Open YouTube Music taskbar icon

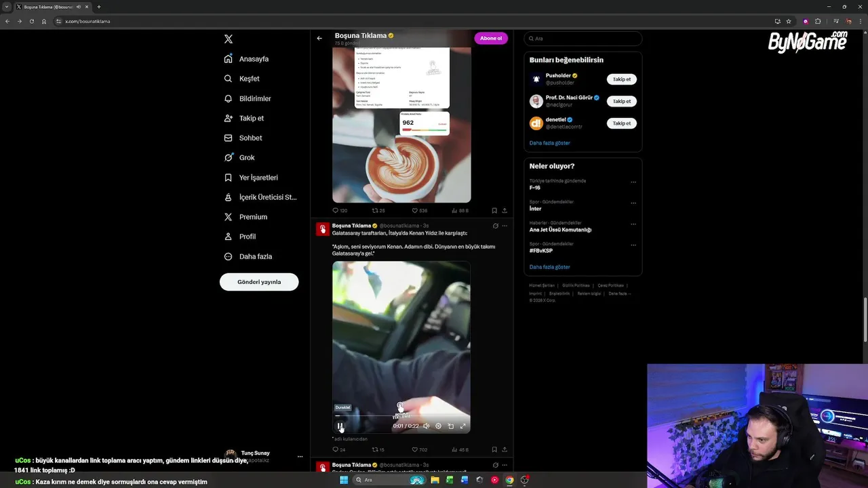pos(494,480)
